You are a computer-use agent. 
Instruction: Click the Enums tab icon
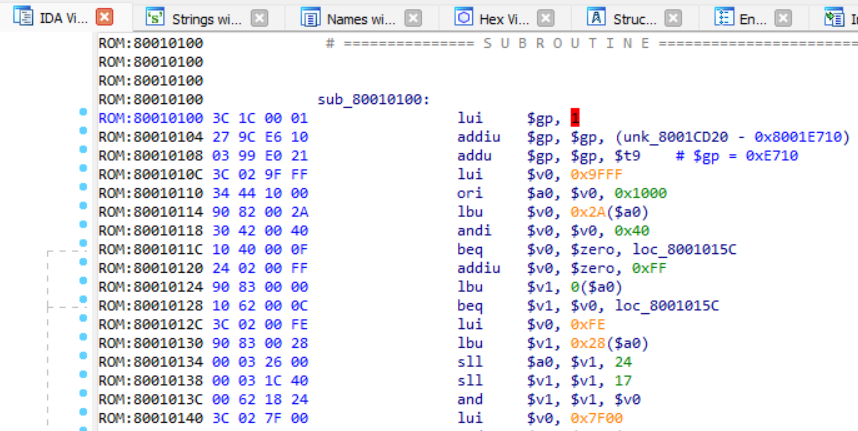(724, 18)
